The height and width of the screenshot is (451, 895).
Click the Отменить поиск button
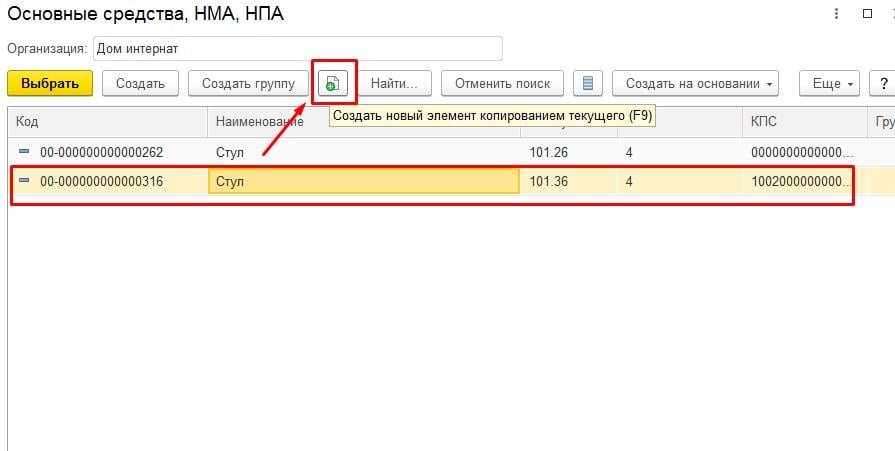502,84
